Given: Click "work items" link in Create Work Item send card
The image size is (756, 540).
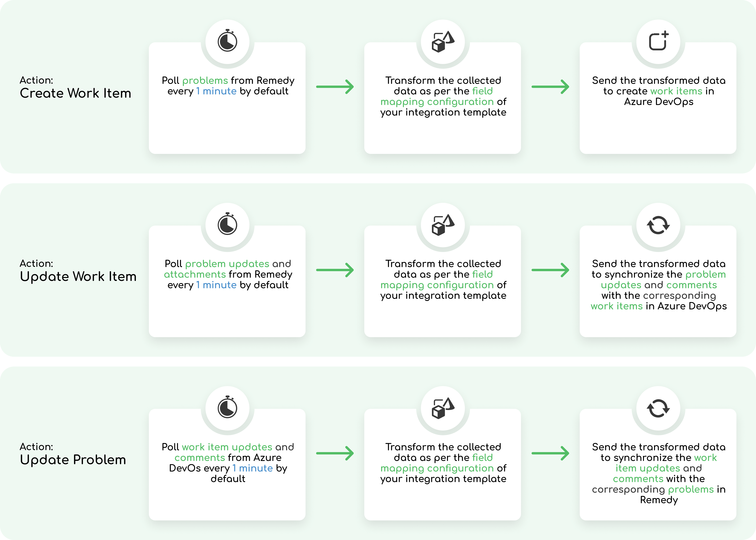Looking at the screenshot, I should (x=676, y=91).
